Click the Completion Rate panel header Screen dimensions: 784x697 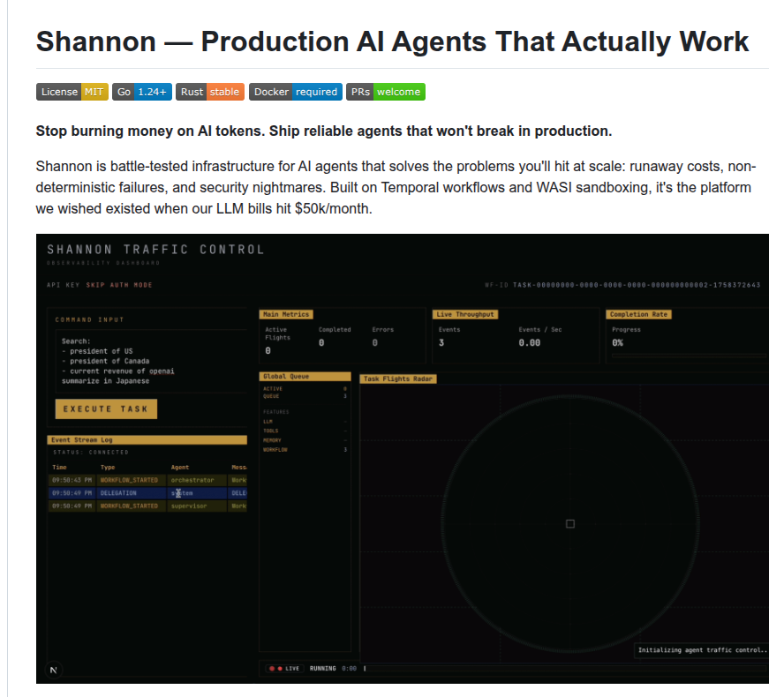[x=638, y=314]
